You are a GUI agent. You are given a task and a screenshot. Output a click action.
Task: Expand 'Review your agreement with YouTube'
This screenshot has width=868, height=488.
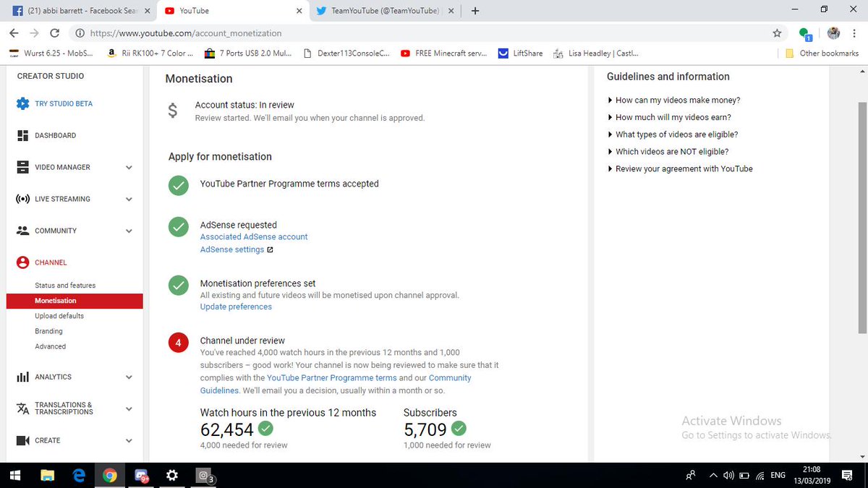680,168
